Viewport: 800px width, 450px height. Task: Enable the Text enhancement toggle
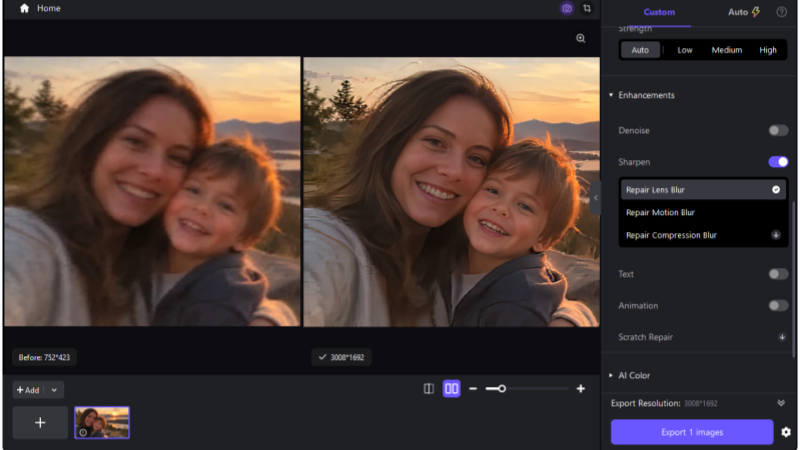[778, 274]
